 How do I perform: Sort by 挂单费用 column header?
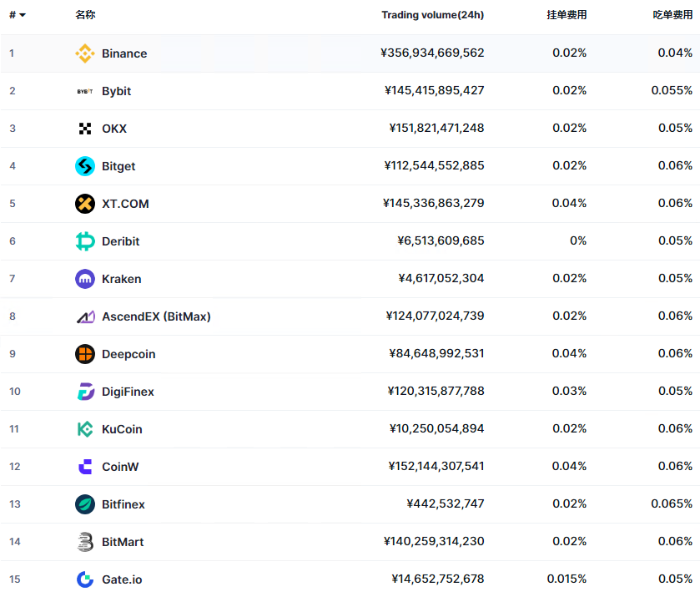567,15
